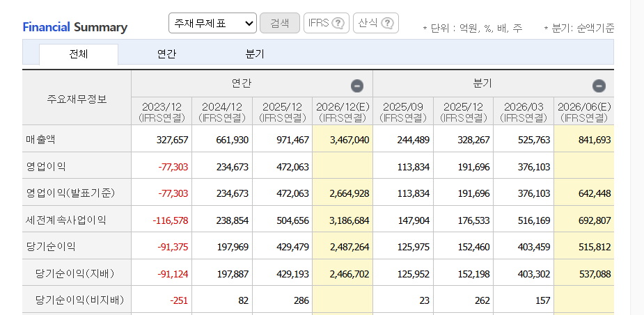Click the 당기순이익(비지배) value 262
Screen dimensions: 644x315
pos(482,300)
